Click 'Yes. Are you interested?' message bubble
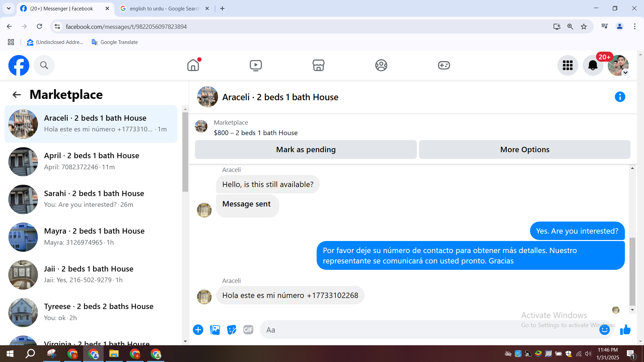Viewport: 644px width, 362px height. coord(577,231)
